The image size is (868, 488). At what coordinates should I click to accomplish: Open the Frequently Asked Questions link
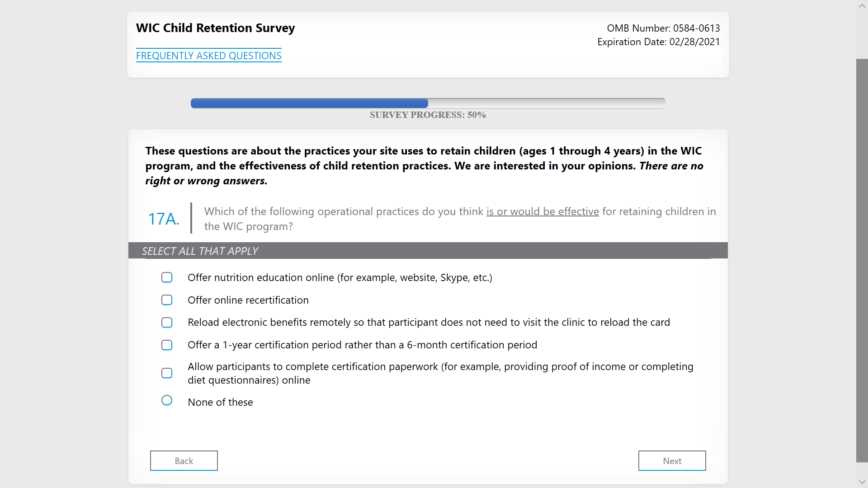coord(208,56)
